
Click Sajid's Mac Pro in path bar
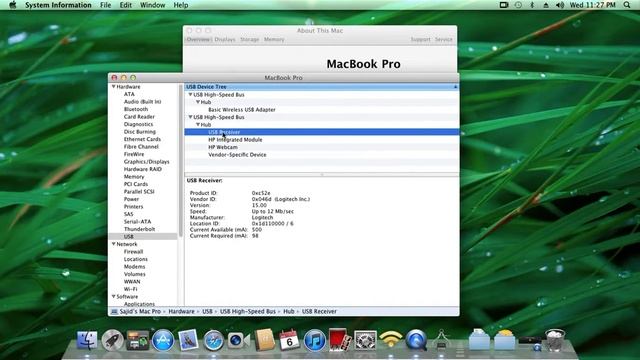point(140,311)
